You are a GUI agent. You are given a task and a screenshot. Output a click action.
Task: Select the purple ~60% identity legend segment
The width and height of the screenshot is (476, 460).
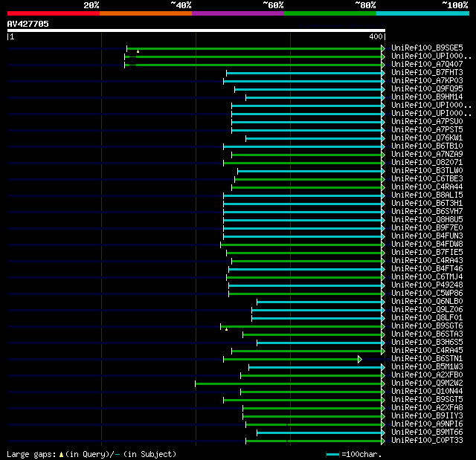pyautogui.click(x=238, y=13)
